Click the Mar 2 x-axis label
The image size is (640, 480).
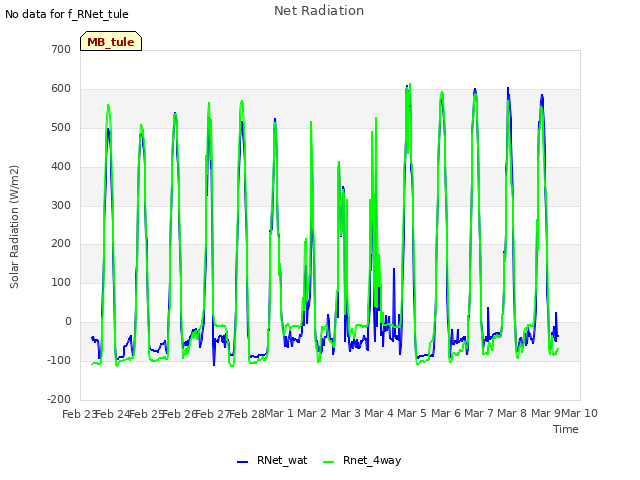(312, 413)
